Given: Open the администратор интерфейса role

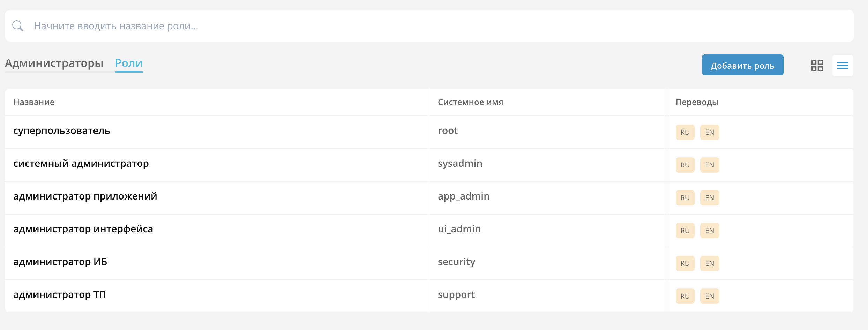Looking at the screenshot, I should 83,229.
